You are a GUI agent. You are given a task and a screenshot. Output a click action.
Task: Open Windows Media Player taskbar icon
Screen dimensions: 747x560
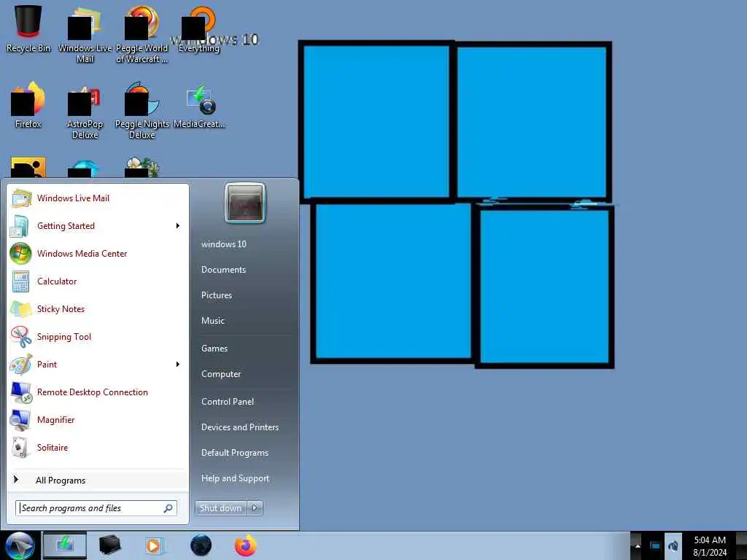(154, 545)
